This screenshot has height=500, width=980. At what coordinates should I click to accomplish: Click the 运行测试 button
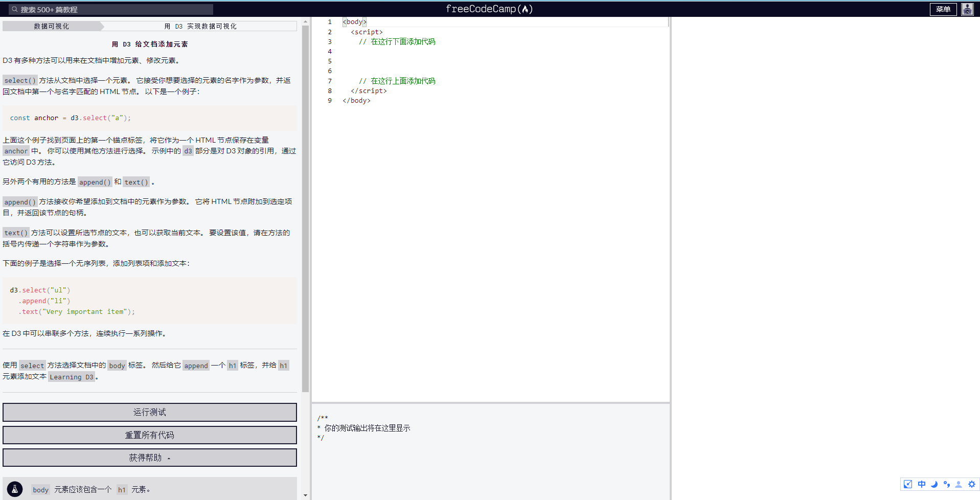pyautogui.click(x=150, y=412)
